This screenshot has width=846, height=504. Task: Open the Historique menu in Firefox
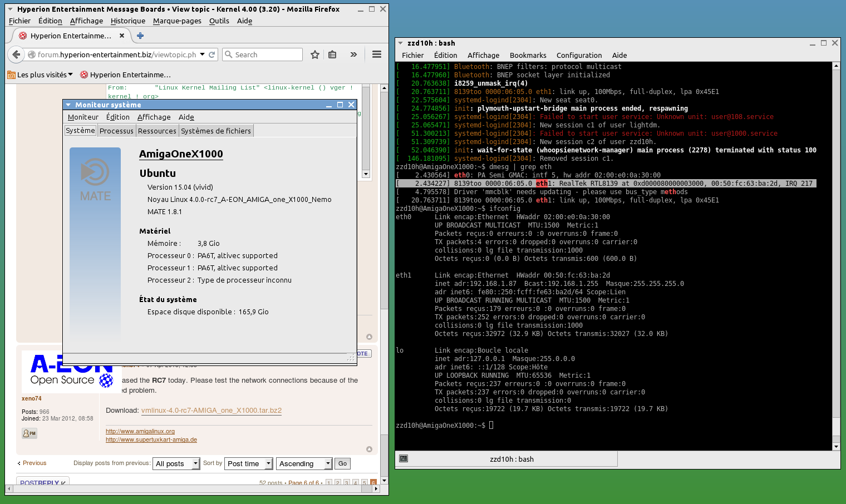tap(127, 21)
